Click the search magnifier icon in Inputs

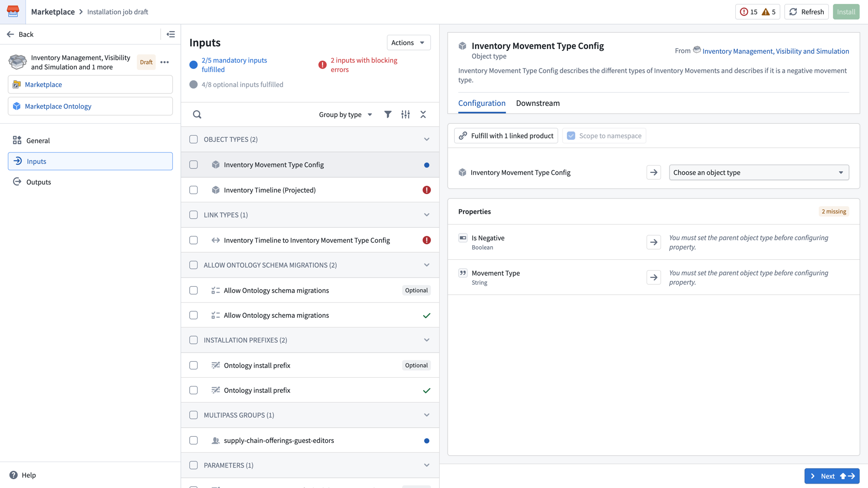197,115
